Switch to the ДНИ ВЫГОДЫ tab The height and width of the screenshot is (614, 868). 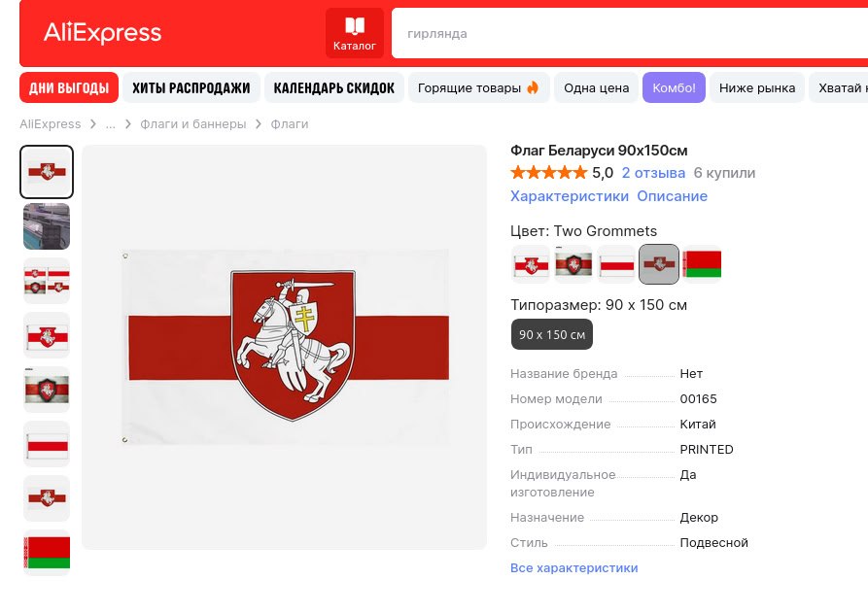(69, 87)
